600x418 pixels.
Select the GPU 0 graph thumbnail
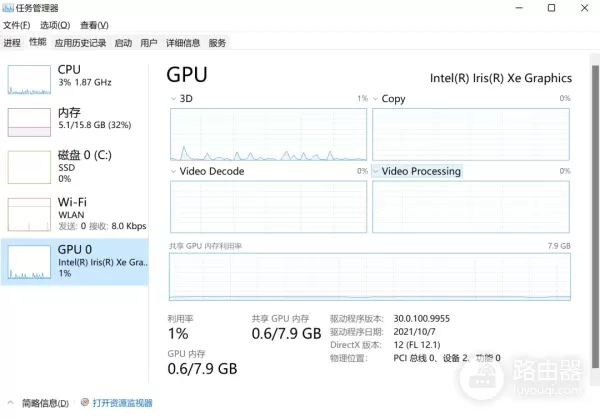click(29, 261)
